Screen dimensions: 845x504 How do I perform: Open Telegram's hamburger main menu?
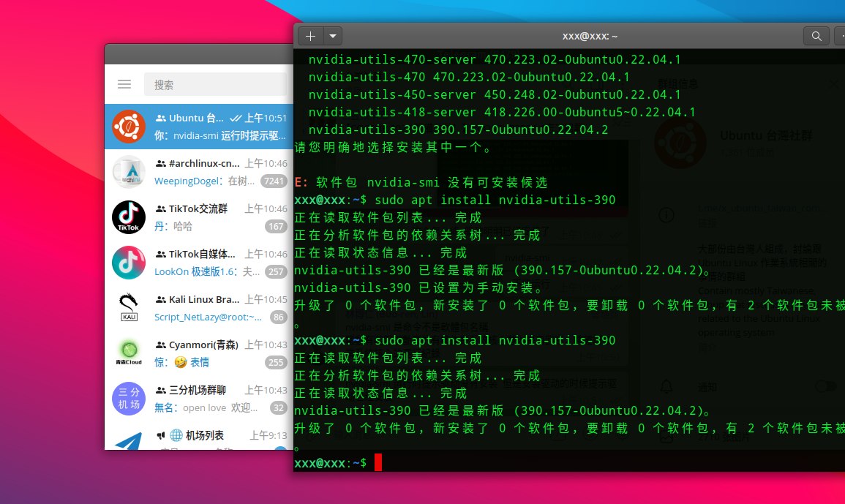pos(124,85)
